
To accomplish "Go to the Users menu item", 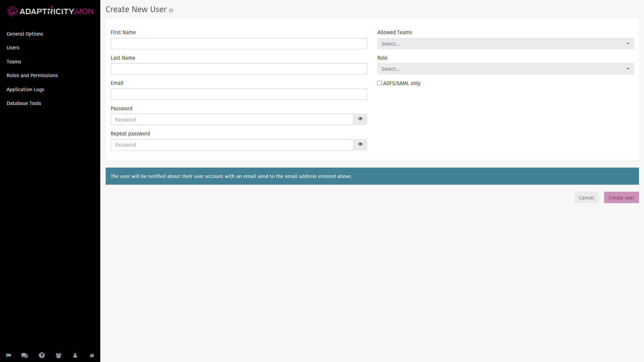I will tap(13, 48).
